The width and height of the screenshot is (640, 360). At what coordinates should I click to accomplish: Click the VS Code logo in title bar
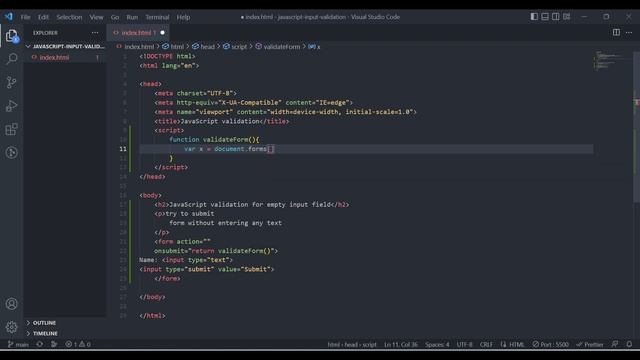(9, 17)
